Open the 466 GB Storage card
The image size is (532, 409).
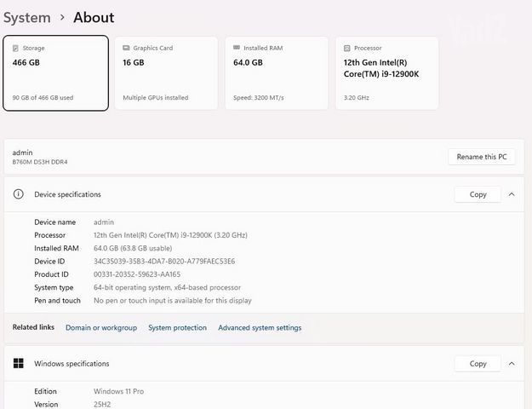(x=55, y=73)
